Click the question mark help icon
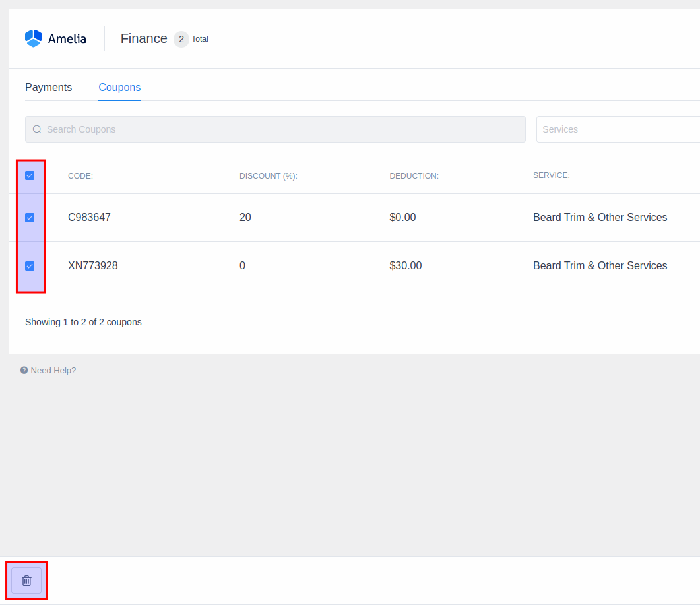Screen dimensions: 700x605 coord(24,371)
